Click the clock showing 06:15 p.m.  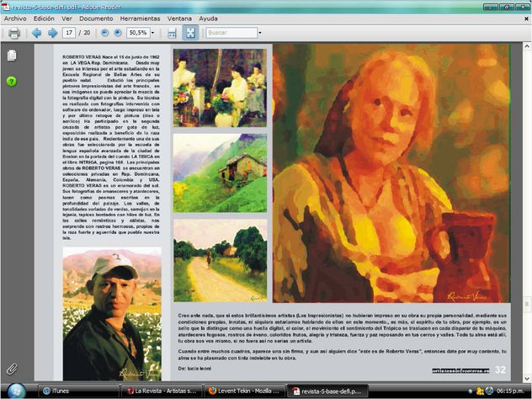[510, 391]
